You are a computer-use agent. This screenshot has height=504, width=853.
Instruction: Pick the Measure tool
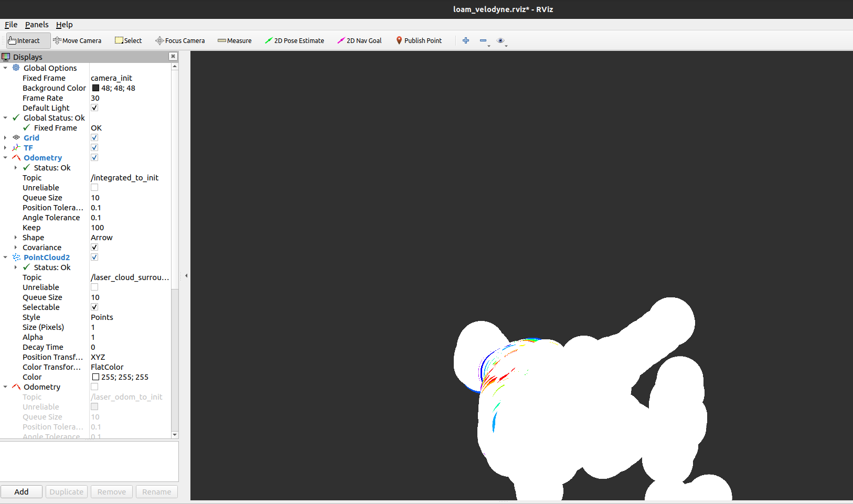234,40
